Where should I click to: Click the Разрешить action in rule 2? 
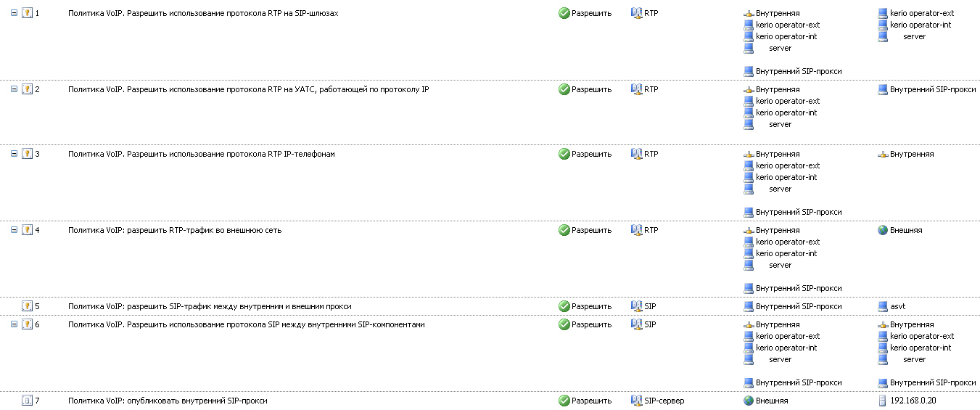(591, 89)
